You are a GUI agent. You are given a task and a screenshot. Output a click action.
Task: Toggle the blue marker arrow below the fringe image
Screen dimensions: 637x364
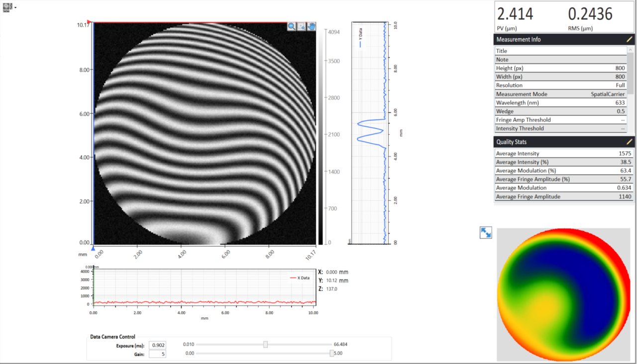pos(93,248)
